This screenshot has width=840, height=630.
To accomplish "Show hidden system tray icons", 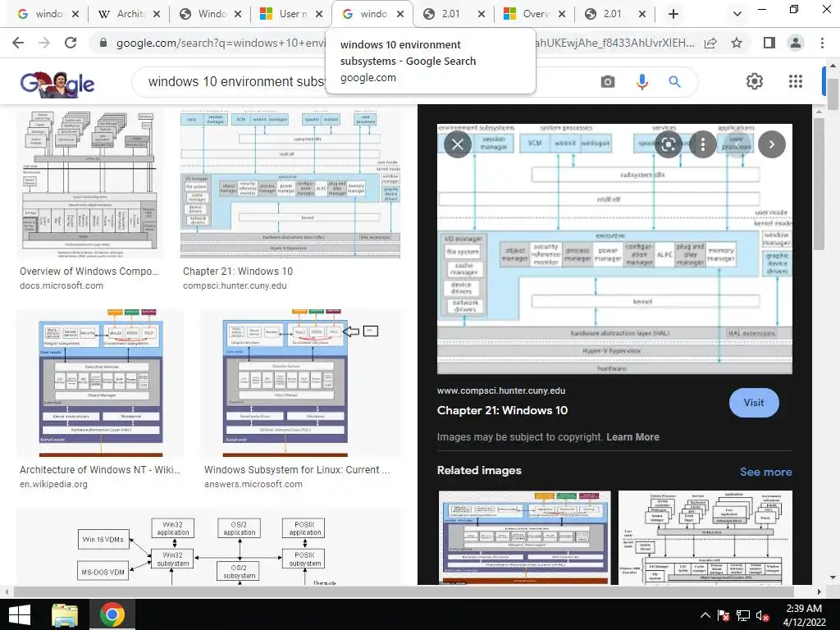I will pos(705,615).
